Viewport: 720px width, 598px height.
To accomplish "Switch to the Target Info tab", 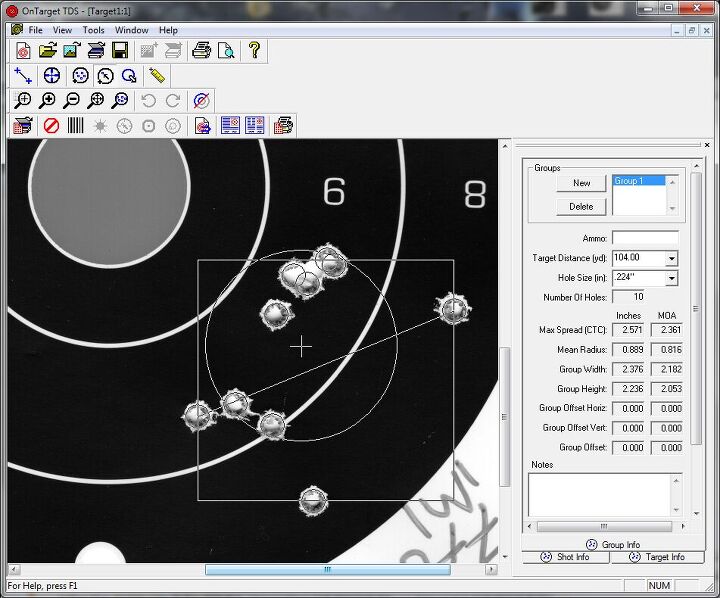I will pos(656,557).
